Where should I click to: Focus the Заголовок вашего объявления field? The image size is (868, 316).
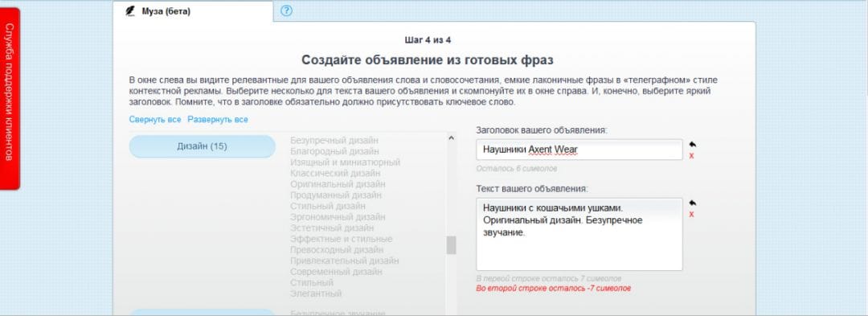pos(579,150)
